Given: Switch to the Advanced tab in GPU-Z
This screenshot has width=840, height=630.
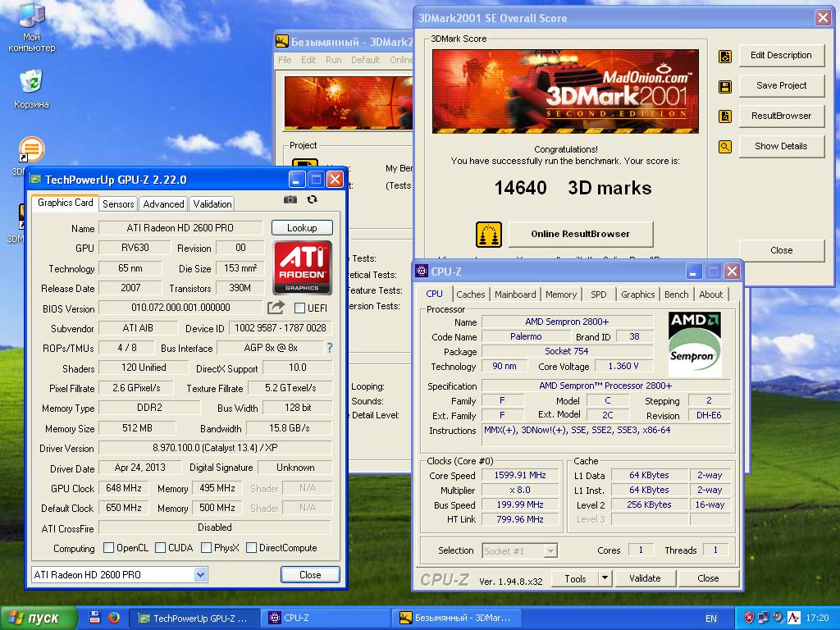Looking at the screenshot, I should pos(163,204).
